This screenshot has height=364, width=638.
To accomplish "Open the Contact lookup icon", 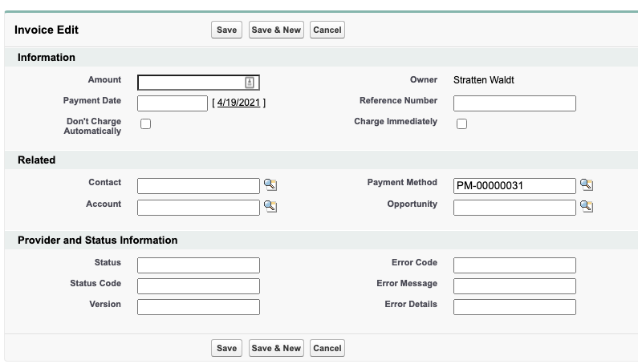I will [x=270, y=186].
